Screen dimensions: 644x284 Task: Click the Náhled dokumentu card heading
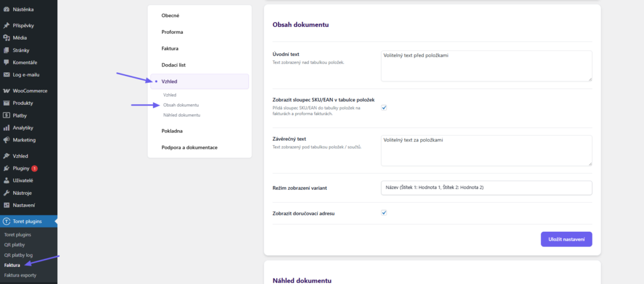pyautogui.click(x=302, y=281)
